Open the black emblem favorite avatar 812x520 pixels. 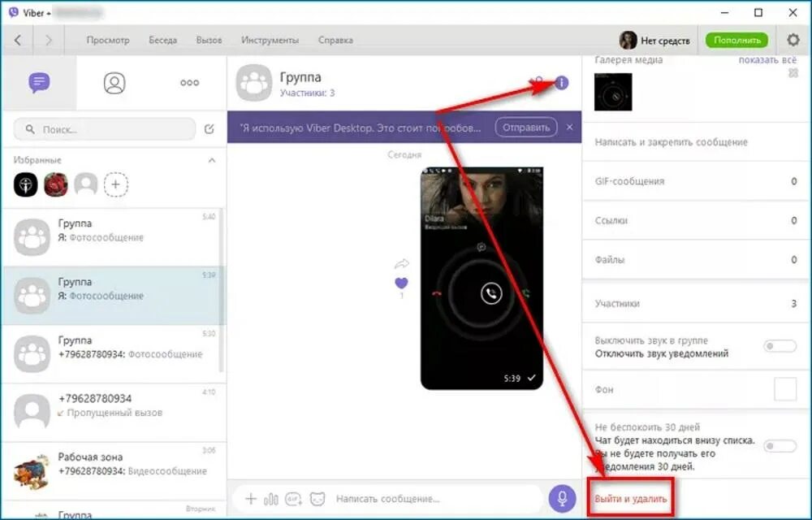coord(26,184)
